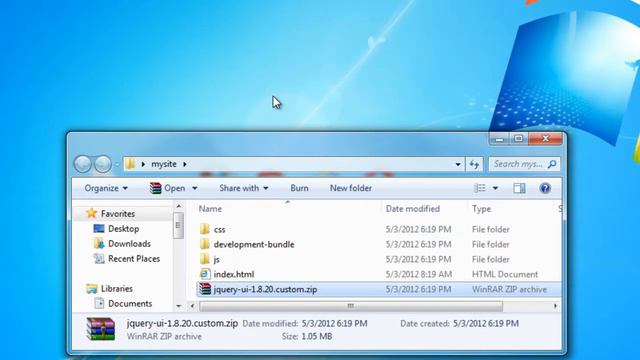Click the search magnifier icon
640x360 pixels.
pos(552,164)
